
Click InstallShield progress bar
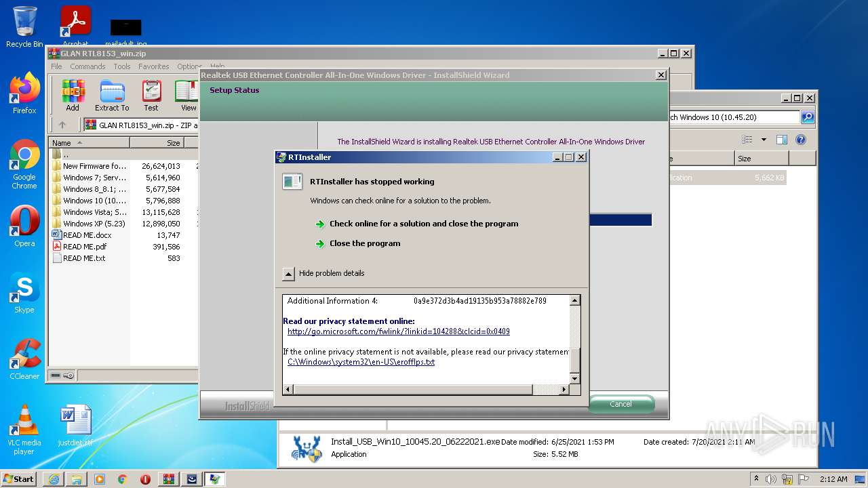pyautogui.click(x=620, y=220)
